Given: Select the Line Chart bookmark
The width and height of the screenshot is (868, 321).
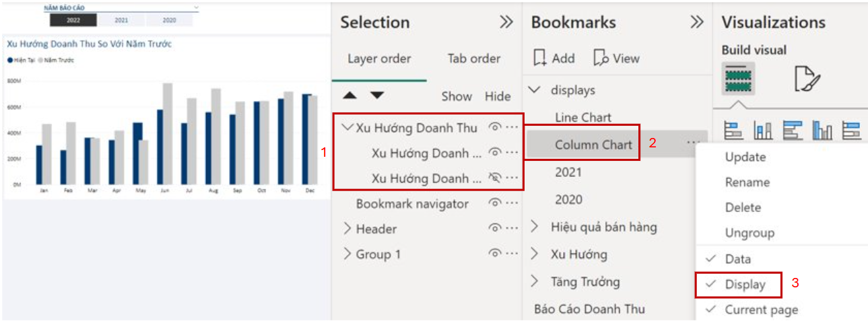Looking at the screenshot, I should pyautogui.click(x=583, y=117).
